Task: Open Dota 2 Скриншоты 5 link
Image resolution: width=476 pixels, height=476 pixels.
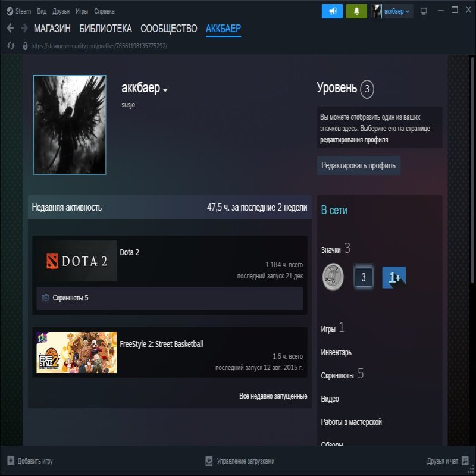Action: (70, 297)
